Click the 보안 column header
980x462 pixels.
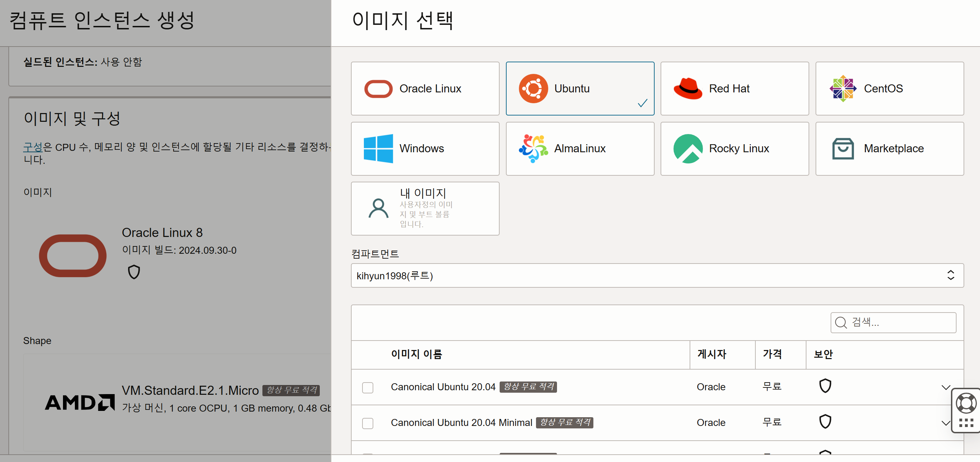pos(823,354)
